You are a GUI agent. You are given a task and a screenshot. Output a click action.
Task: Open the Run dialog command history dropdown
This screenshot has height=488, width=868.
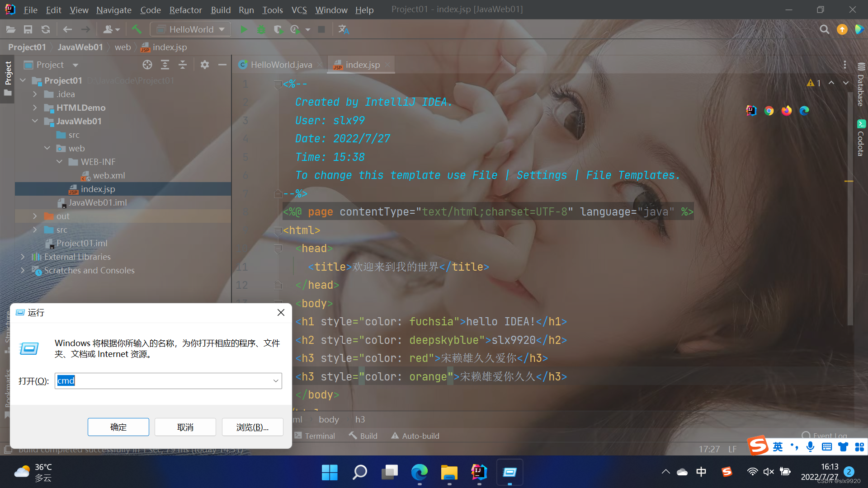275,381
